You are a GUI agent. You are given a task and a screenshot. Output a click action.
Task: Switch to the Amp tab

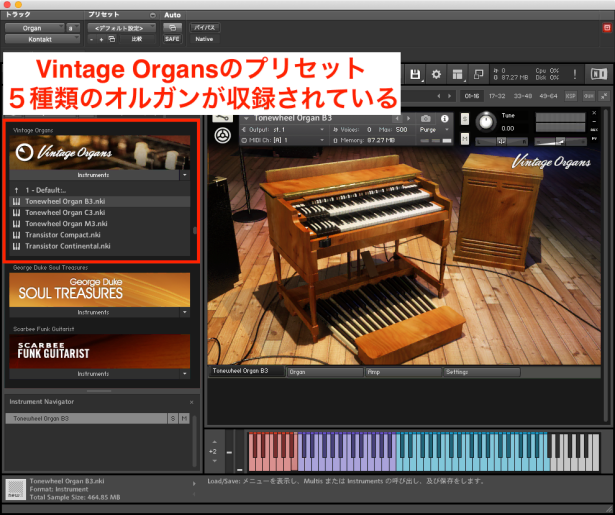click(403, 372)
